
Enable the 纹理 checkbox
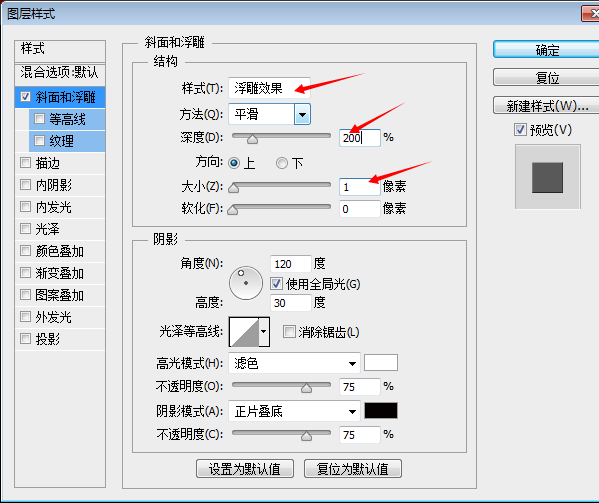click(x=39, y=141)
